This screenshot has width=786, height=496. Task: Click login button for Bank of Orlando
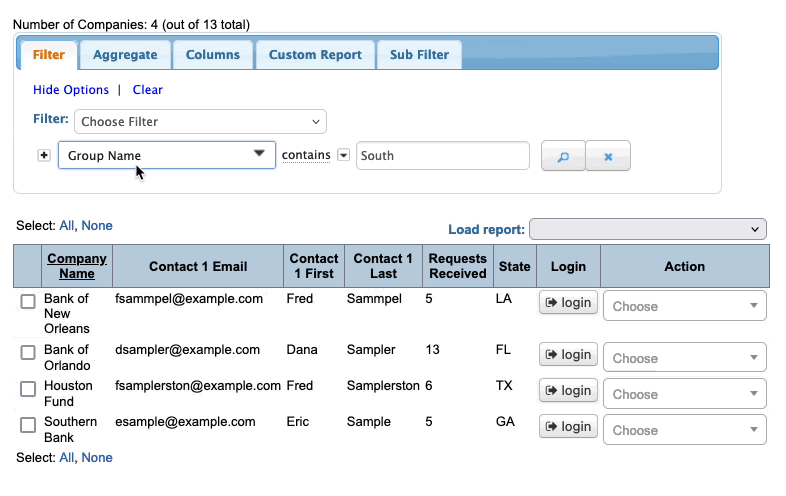[x=568, y=355]
